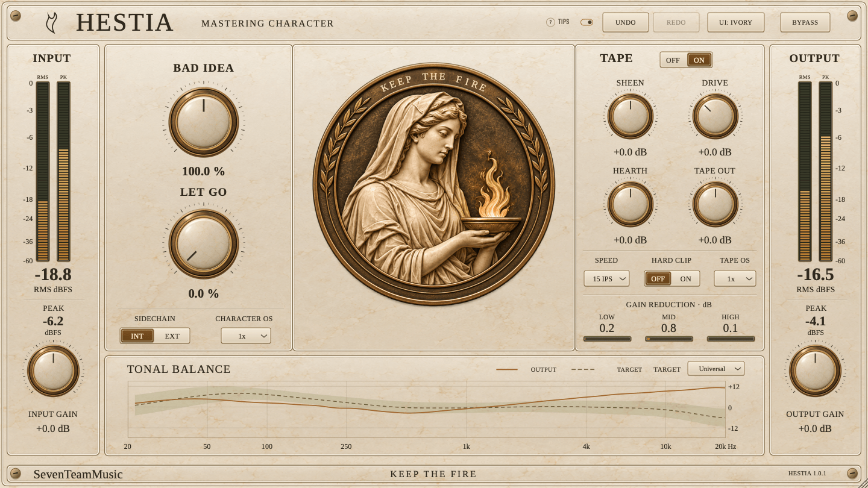Click the Bad Idea value 100.0 %
Screen dimensions: 868x488
tap(204, 171)
